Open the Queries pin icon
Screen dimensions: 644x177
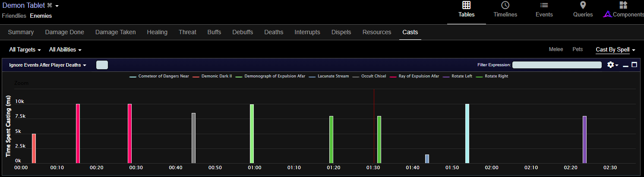(x=583, y=5)
